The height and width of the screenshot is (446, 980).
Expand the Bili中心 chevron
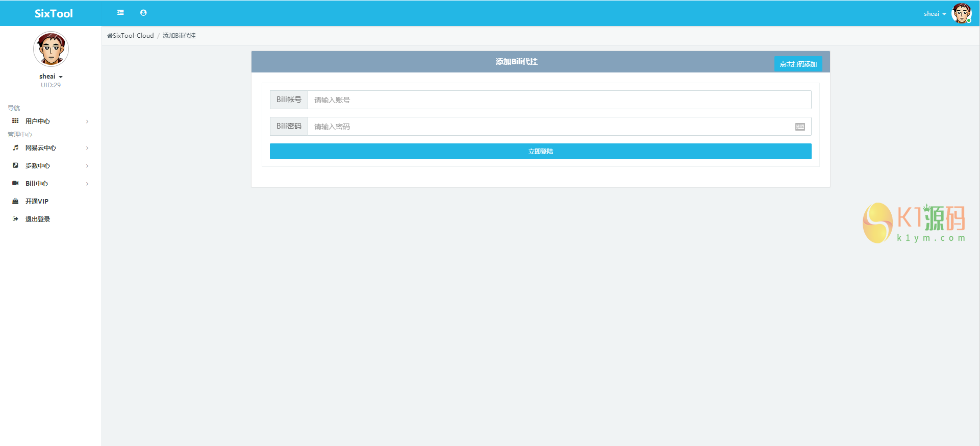coord(87,184)
